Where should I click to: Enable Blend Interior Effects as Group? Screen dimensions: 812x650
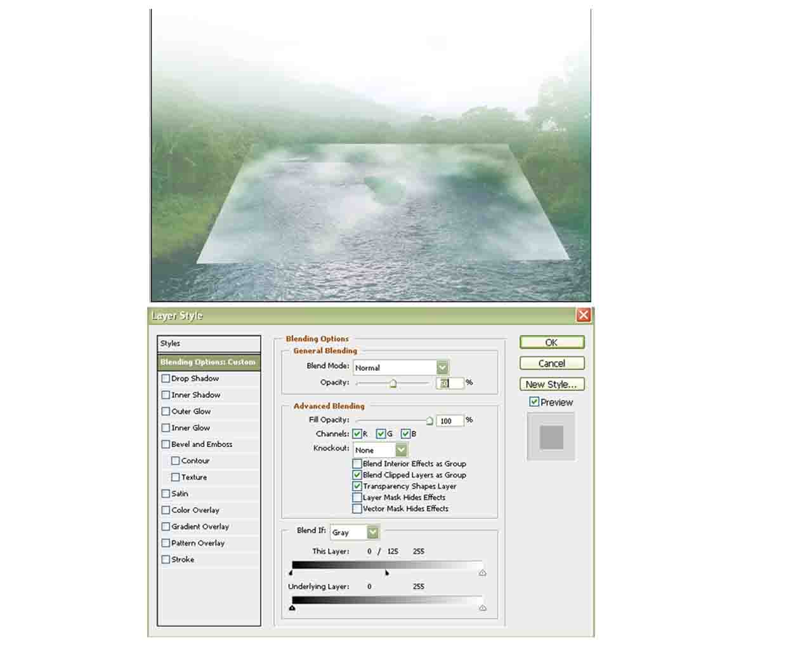[x=357, y=463]
